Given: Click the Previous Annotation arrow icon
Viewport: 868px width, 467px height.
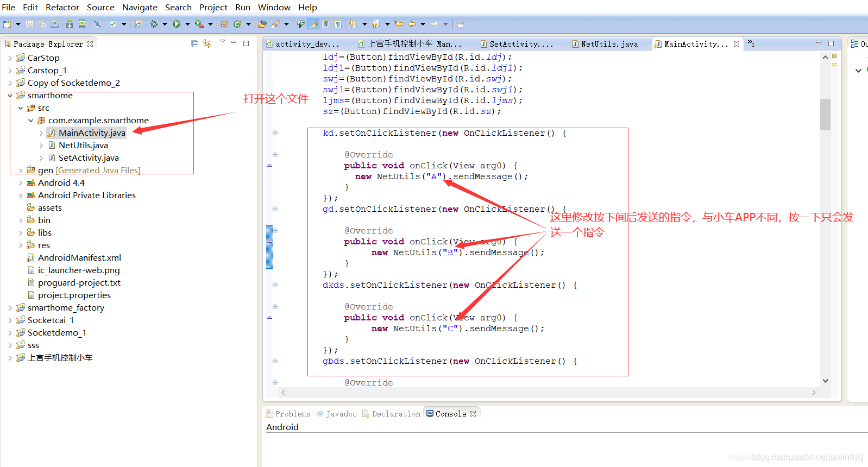Looking at the screenshot, I should [x=375, y=24].
